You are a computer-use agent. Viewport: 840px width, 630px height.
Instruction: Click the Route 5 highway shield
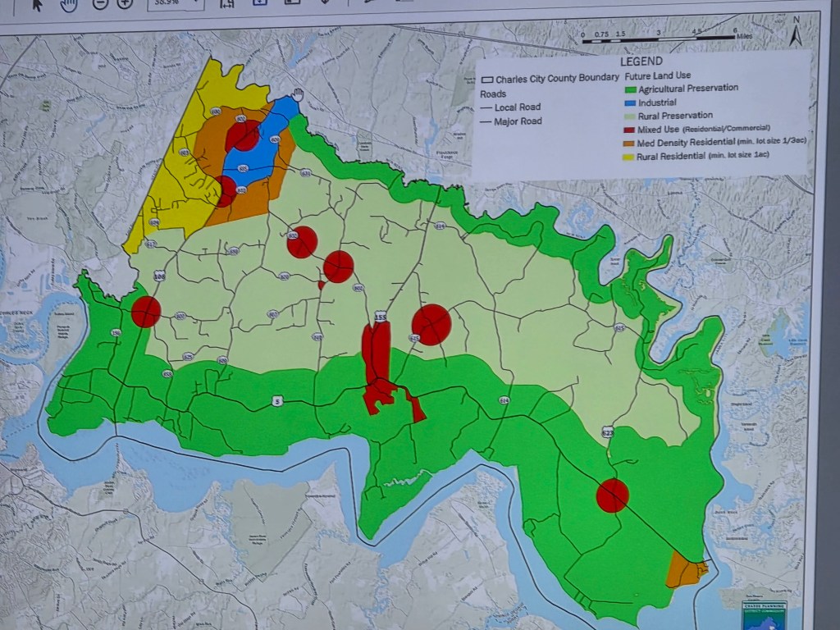pyautogui.click(x=277, y=400)
